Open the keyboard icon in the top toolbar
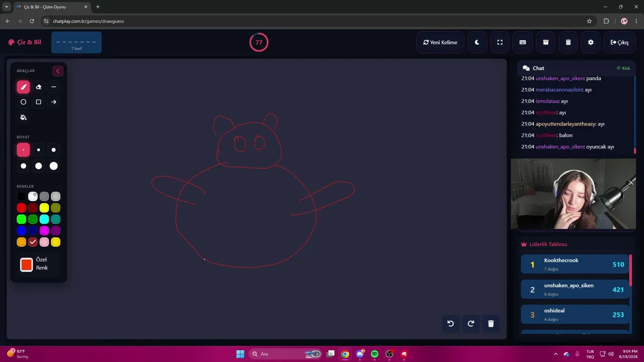This screenshot has width=644, height=362. coord(523,42)
